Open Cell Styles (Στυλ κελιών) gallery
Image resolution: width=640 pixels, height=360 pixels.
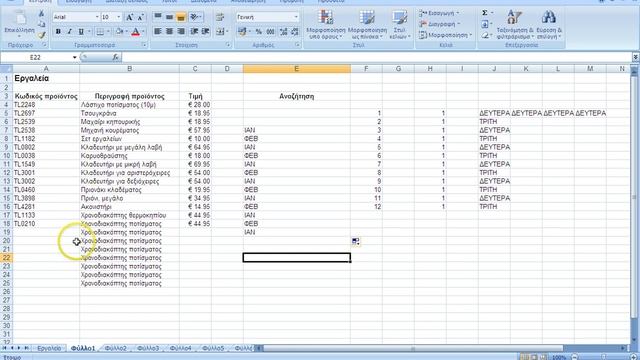point(400,24)
